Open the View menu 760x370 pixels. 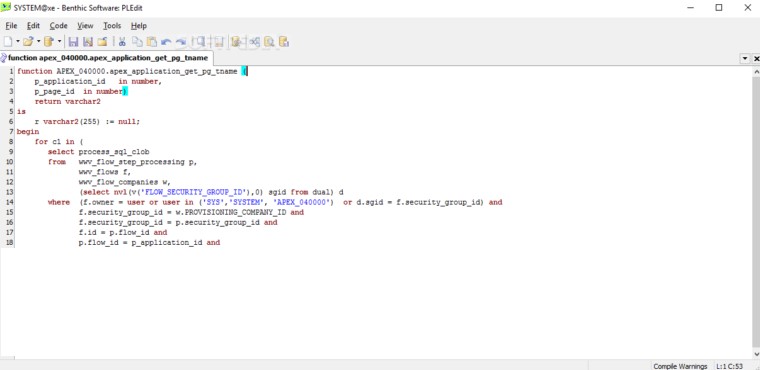(85, 26)
